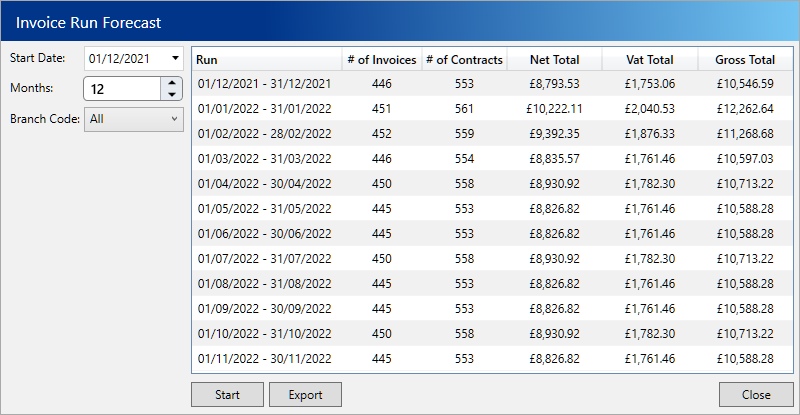Increase Months with the up arrow
The width and height of the screenshot is (800, 415).
coord(172,83)
